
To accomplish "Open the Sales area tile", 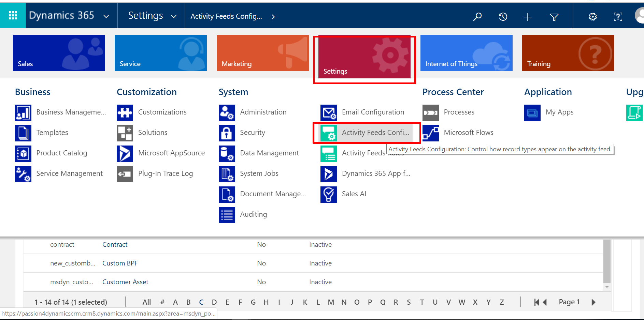I will coord(59,53).
